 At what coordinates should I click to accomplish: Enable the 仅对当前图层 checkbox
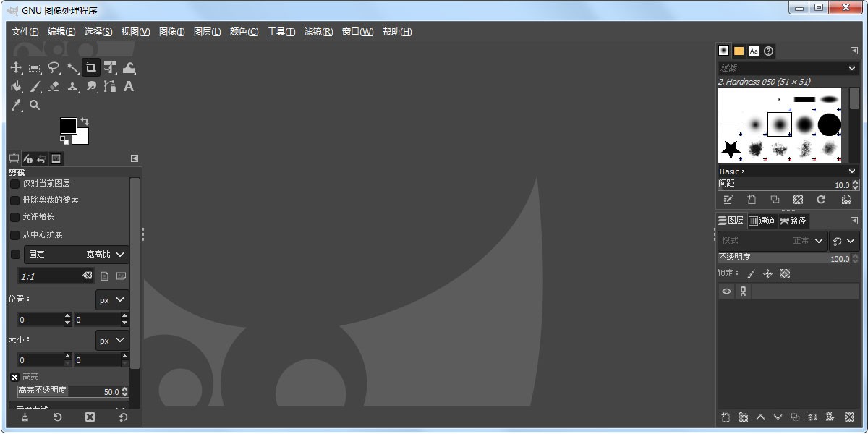[x=14, y=183]
